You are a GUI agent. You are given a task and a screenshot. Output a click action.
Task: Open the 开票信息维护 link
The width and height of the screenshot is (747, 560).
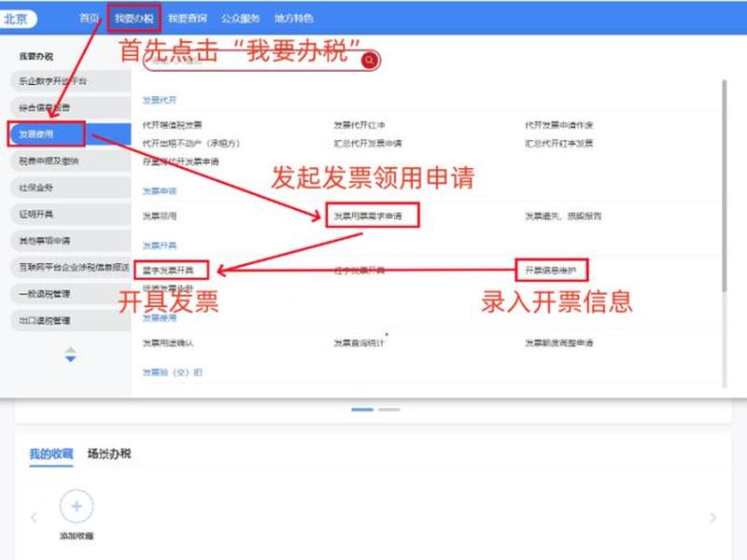[550, 271]
